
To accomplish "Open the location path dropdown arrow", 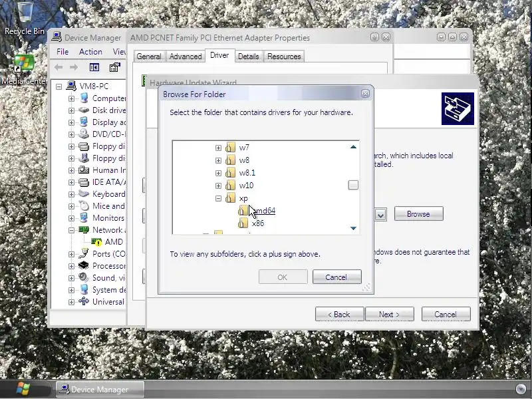I will [x=380, y=214].
